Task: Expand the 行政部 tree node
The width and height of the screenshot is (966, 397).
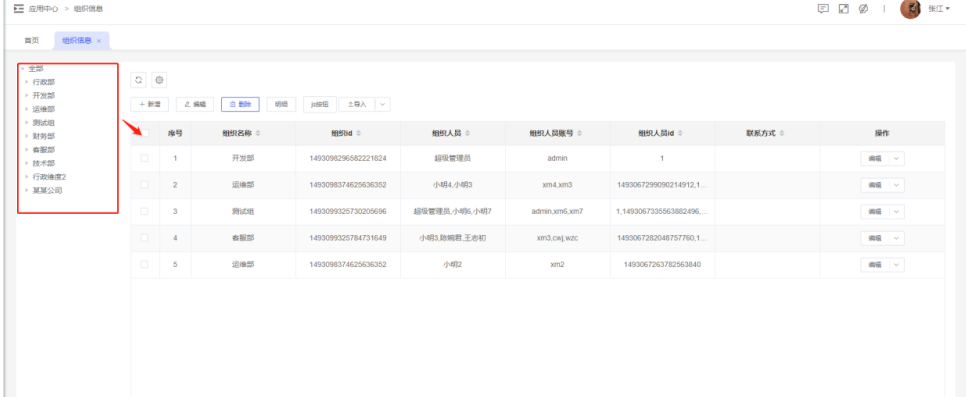Action: point(26,82)
